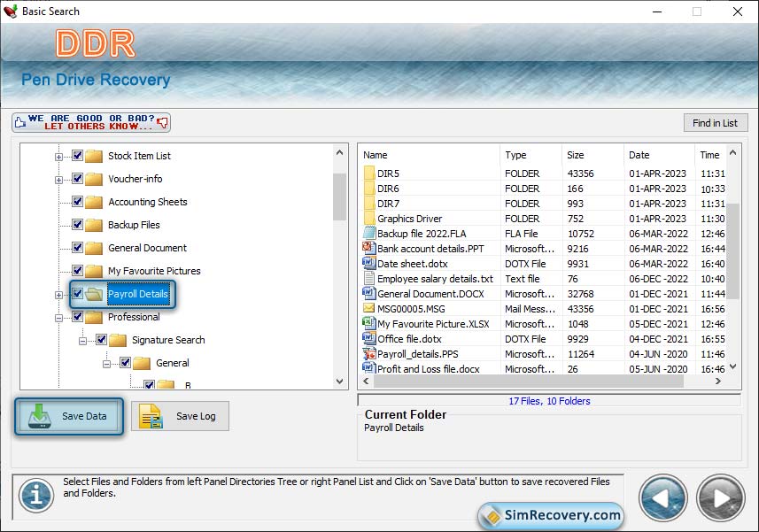Expand the Payroll Details tree node
Viewport: 759px width, 532px height.
58,295
